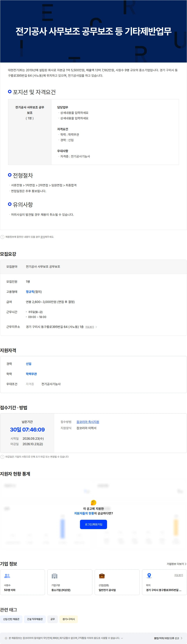187x644 pixels.
Task: Click the 신입 career link in 지원자격
Action: (29, 364)
